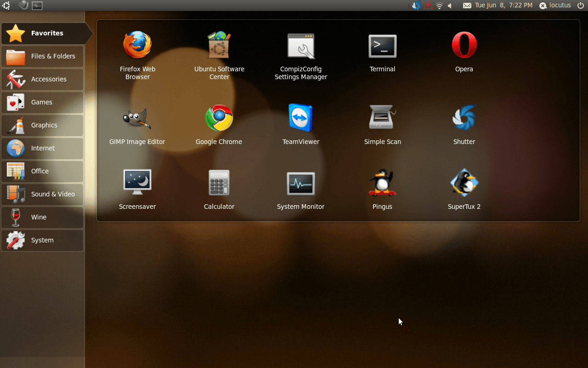
Task: Open the System category
Action: (42, 240)
